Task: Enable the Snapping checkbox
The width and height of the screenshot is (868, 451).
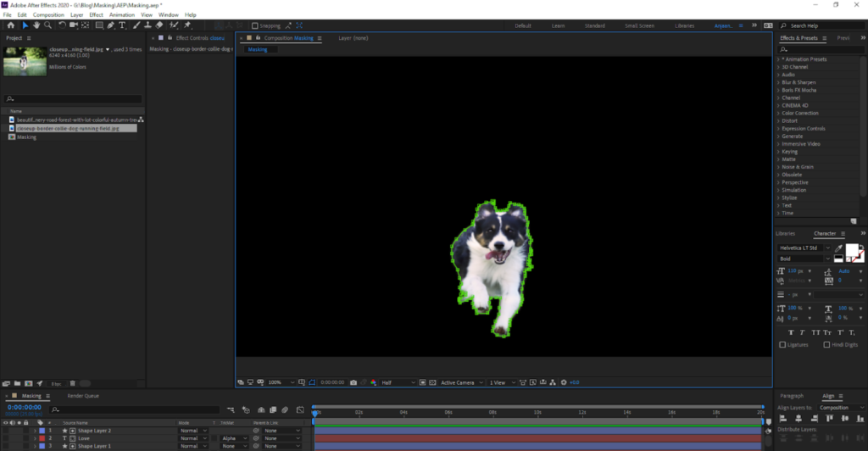Action: coord(255,25)
